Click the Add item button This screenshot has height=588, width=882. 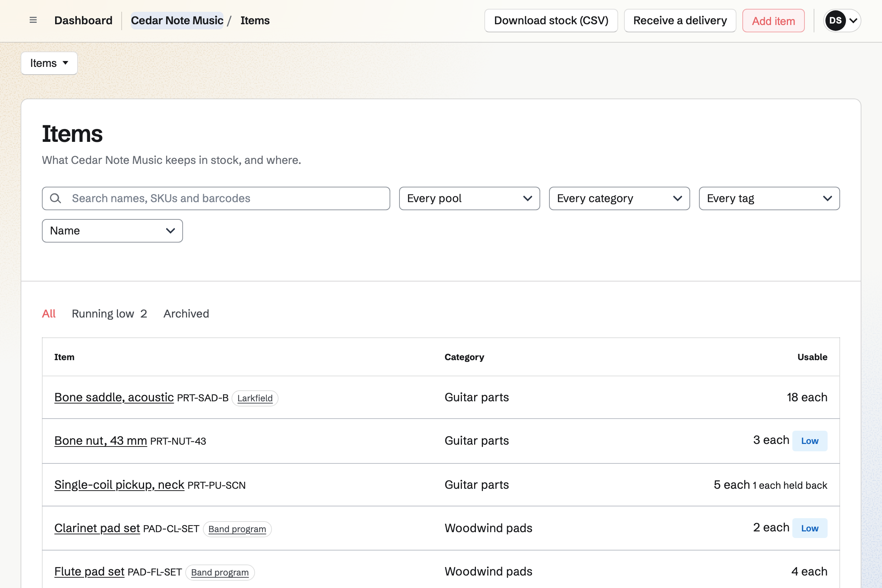pos(773,21)
